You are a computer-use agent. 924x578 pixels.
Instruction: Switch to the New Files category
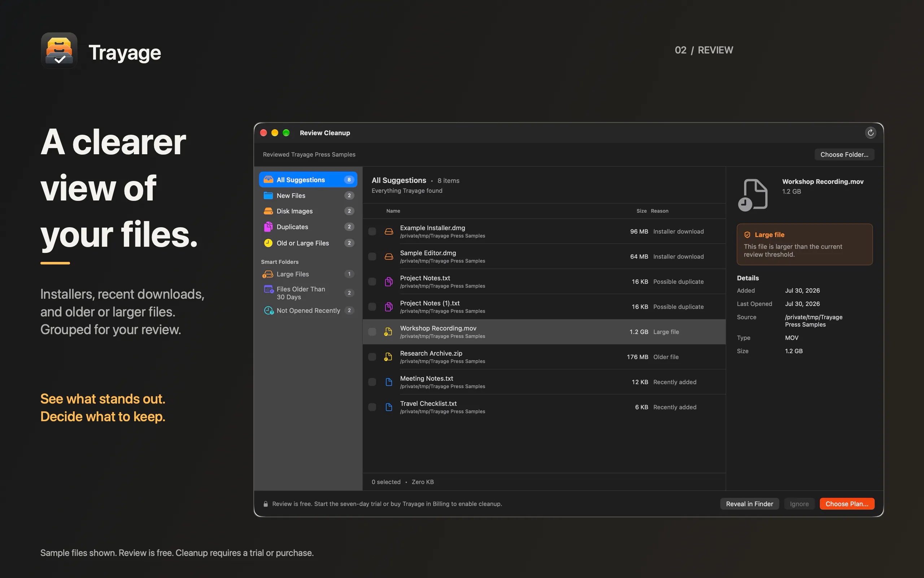click(x=308, y=195)
